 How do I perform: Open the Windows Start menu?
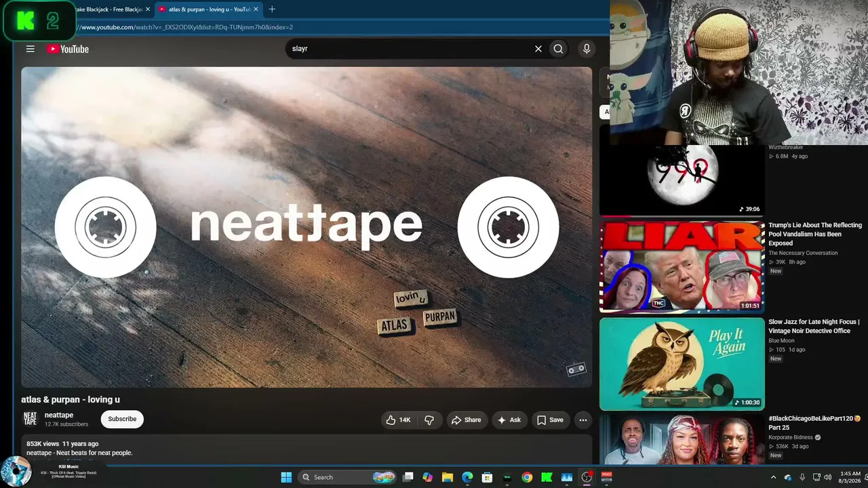[x=286, y=477]
